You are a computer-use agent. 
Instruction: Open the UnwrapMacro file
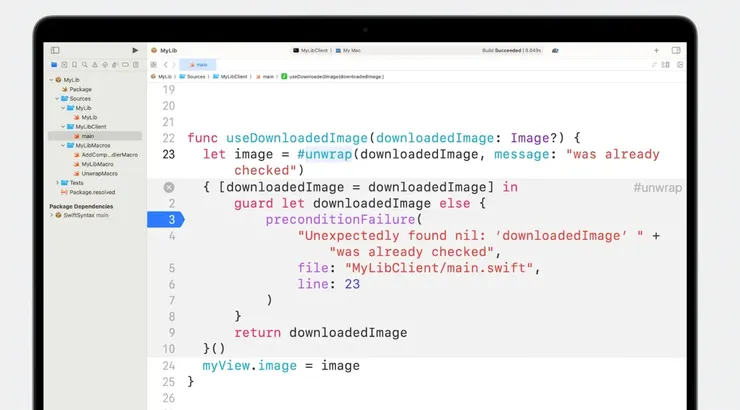(x=95, y=173)
